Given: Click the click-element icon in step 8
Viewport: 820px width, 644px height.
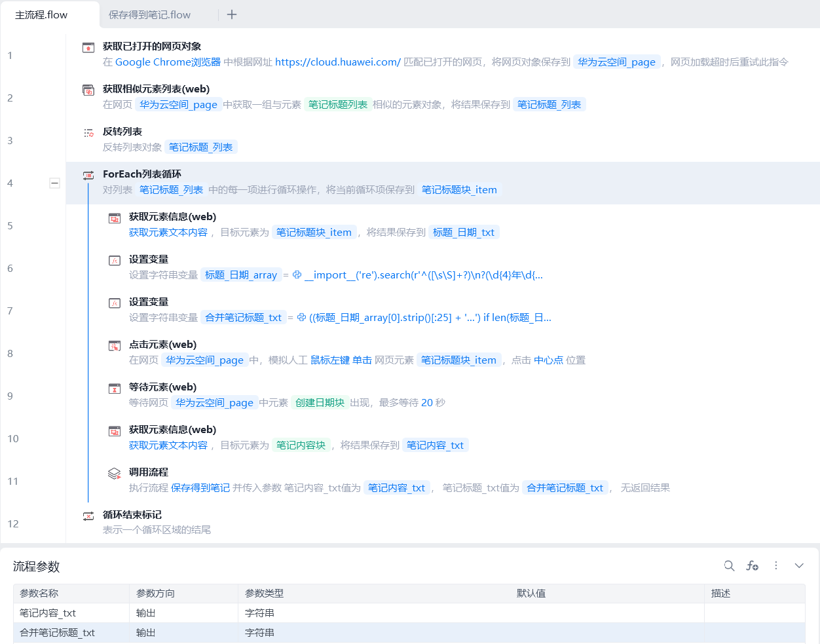Looking at the screenshot, I should point(115,345).
